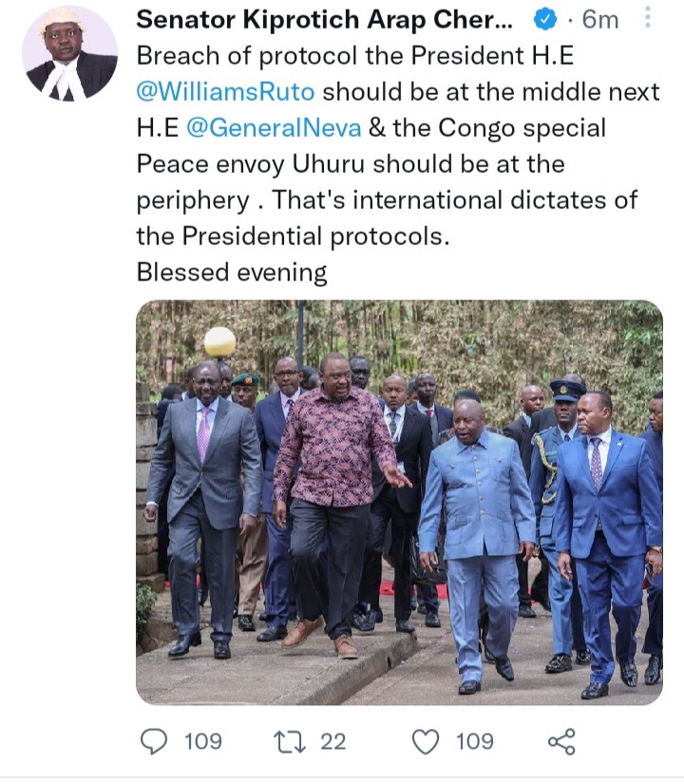Click the 6m timestamp
Screen dimensions: 684x784
(x=600, y=20)
